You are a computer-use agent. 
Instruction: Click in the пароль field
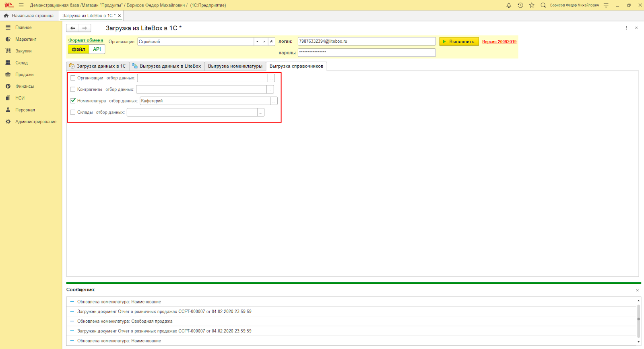pyautogui.click(x=367, y=52)
